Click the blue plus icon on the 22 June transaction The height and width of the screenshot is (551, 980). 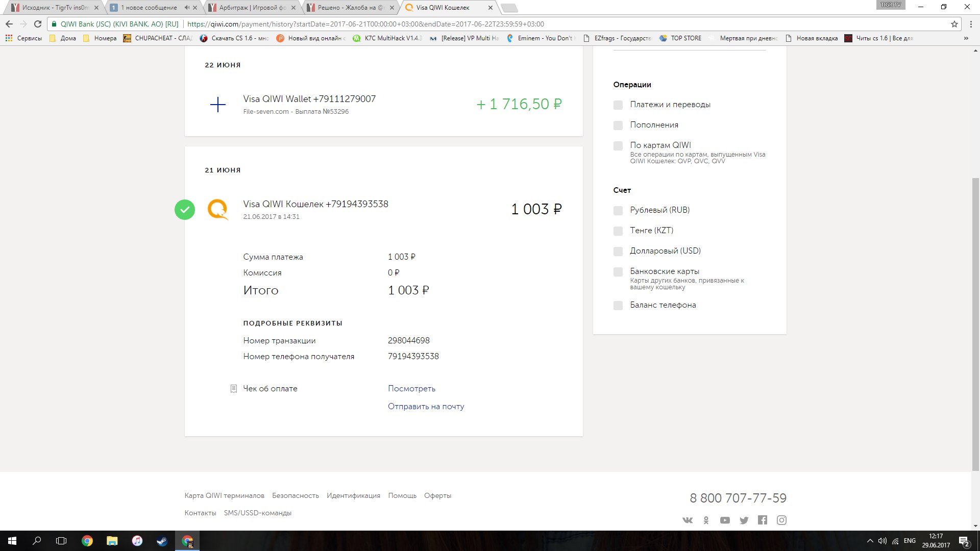tap(218, 105)
